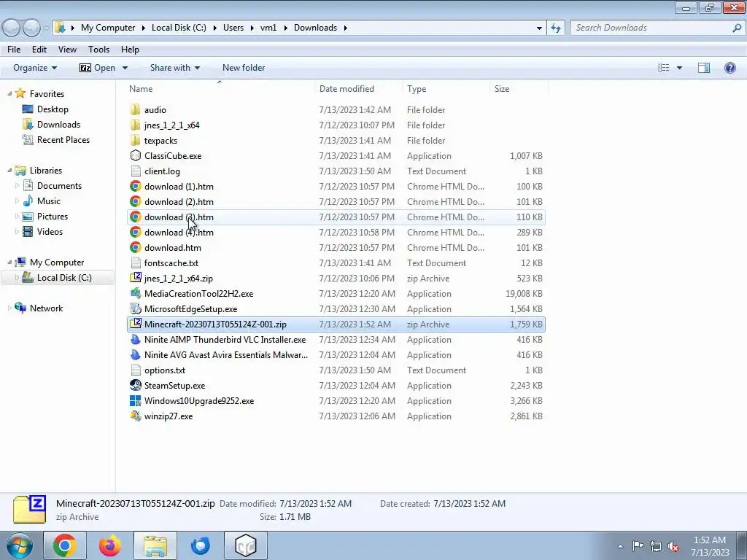Image resolution: width=747 pixels, height=560 pixels.
Task: Click the winzip27.exe icon
Action: (135, 416)
